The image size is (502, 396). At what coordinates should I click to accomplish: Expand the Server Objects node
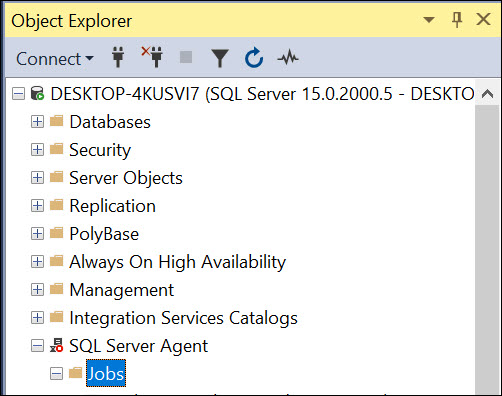pyautogui.click(x=37, y=178)
